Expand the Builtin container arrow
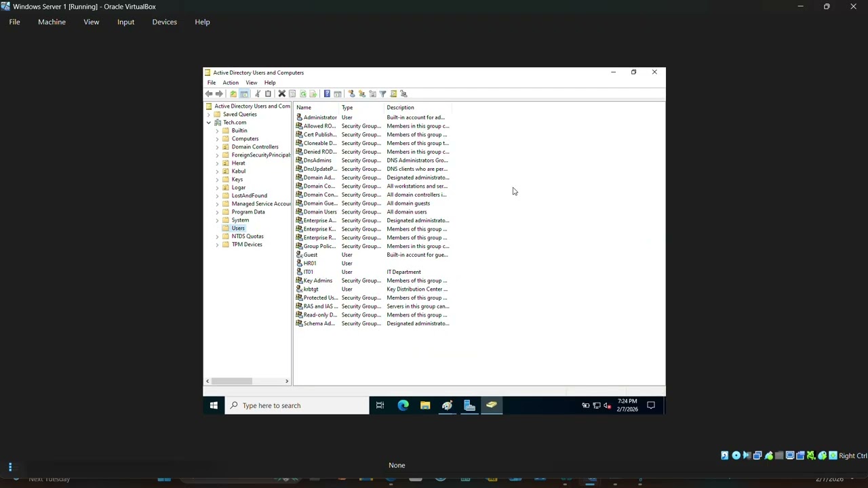The width and height of the screenshot is (868, 488). click(x=217, y=131)
